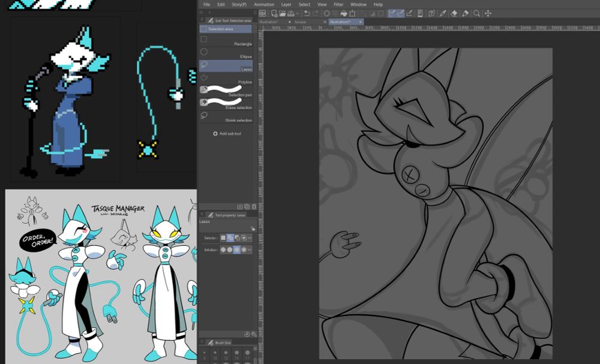Select the Move four-arrow icon in toolbar
Screen dimensions: 600x364
point(488,13)
